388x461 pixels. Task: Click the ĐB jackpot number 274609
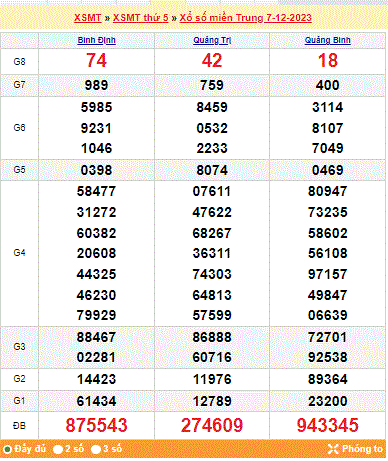(212, 426)
